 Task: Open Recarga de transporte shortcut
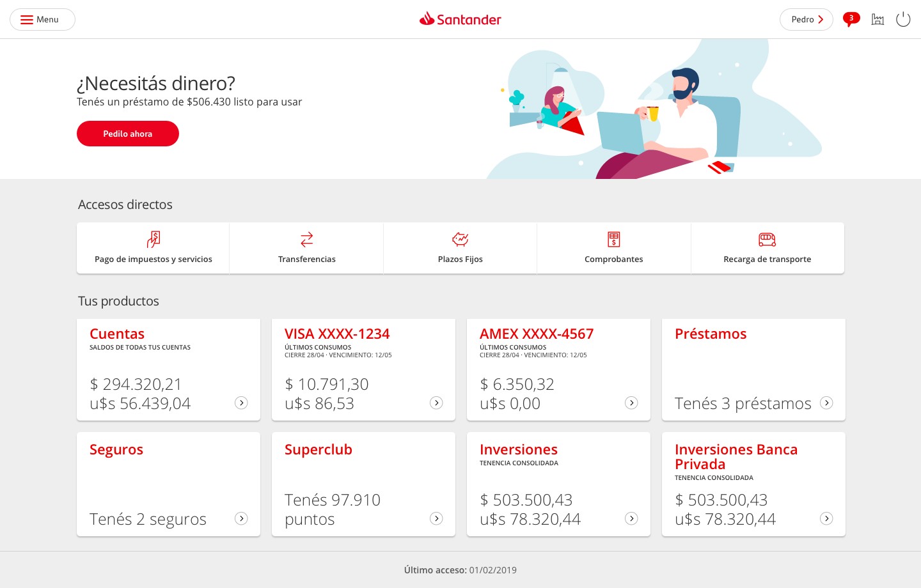point(767,248)
